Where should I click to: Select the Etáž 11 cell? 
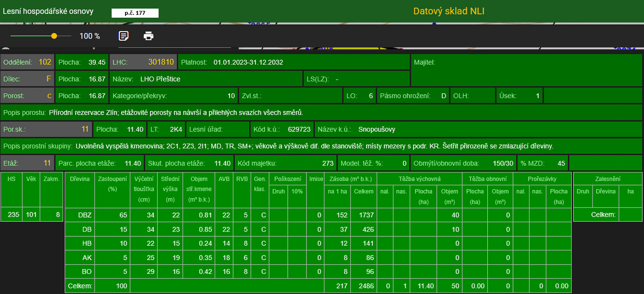click(x=27, y=163)
